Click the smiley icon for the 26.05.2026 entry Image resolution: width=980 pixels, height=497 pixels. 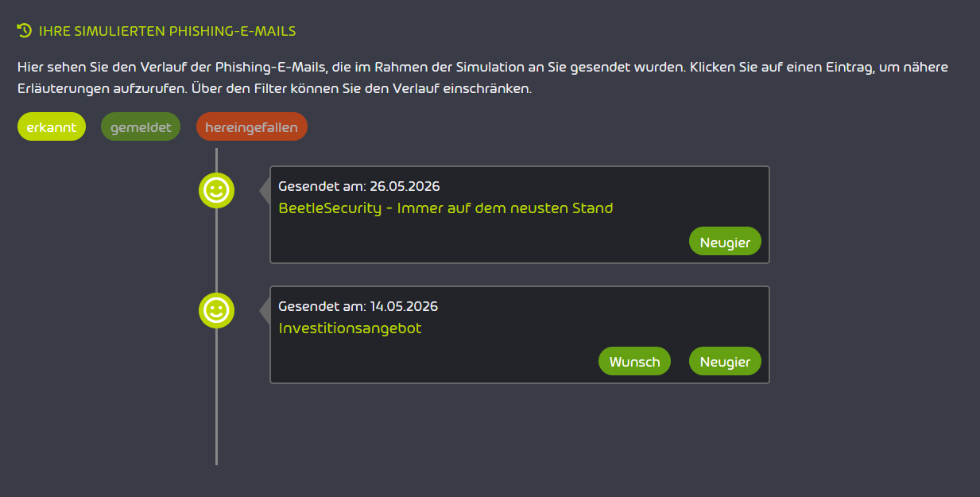click(x=216, y=190)
